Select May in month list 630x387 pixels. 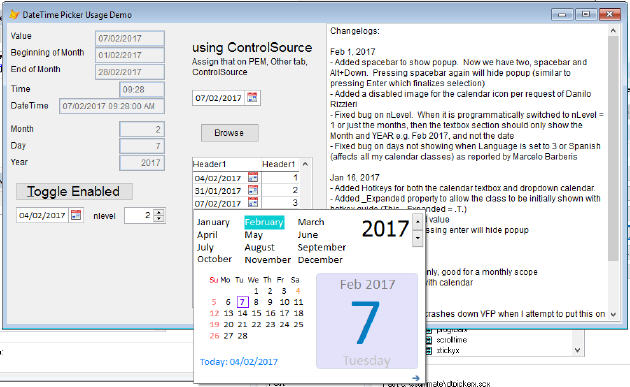pos(254,235)
